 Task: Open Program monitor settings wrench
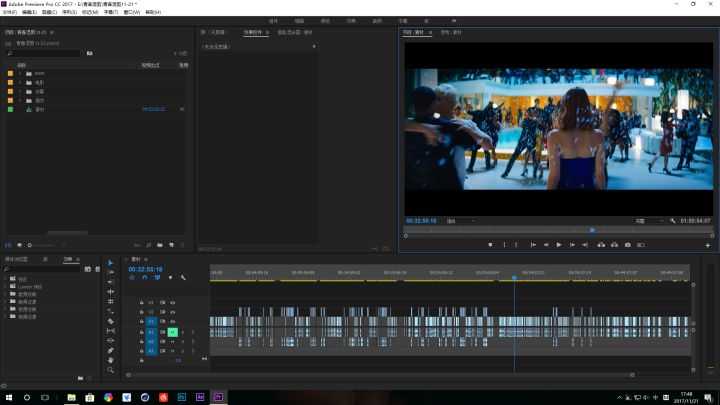(x=674, y=220)
